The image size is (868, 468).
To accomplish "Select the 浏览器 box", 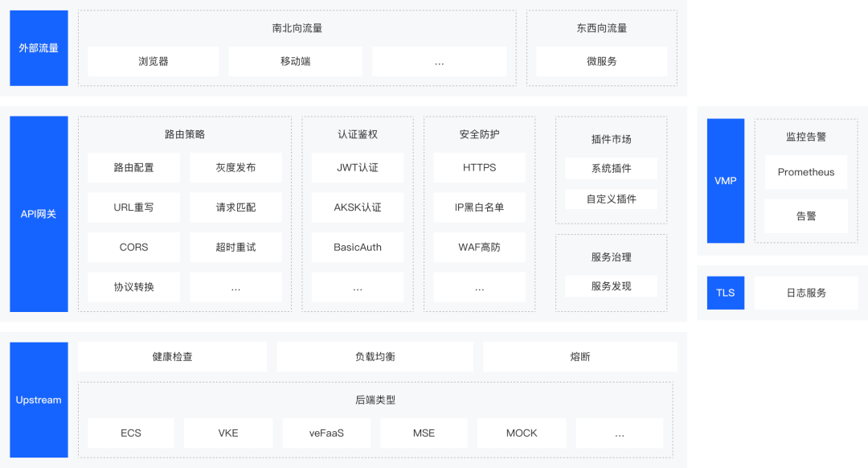I will [x=154, y=61].
